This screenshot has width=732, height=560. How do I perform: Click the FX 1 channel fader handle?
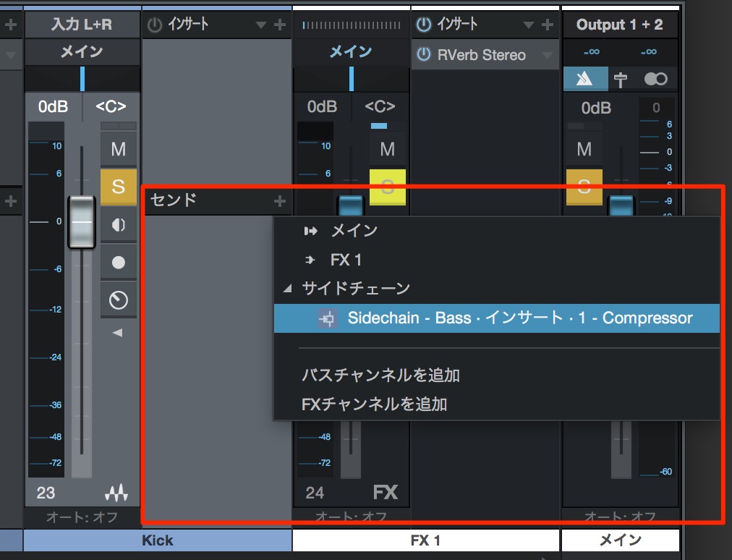(x=351, y=205)
